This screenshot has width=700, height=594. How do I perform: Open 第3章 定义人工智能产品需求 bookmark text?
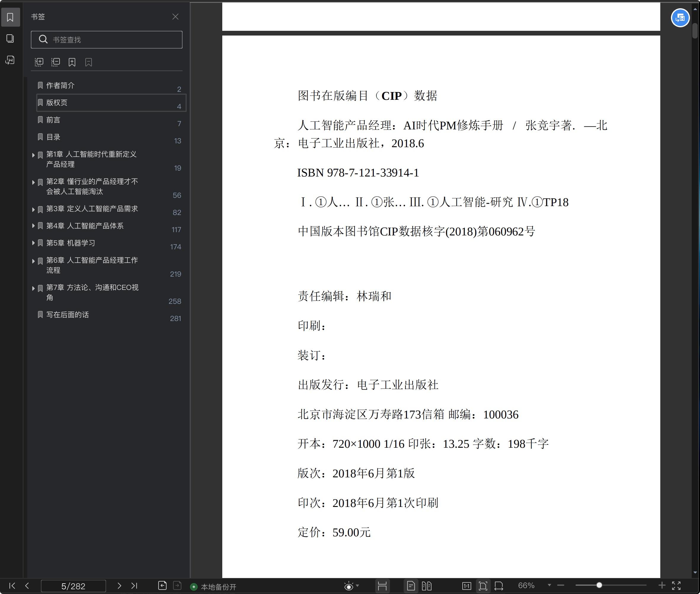point(92,209)
